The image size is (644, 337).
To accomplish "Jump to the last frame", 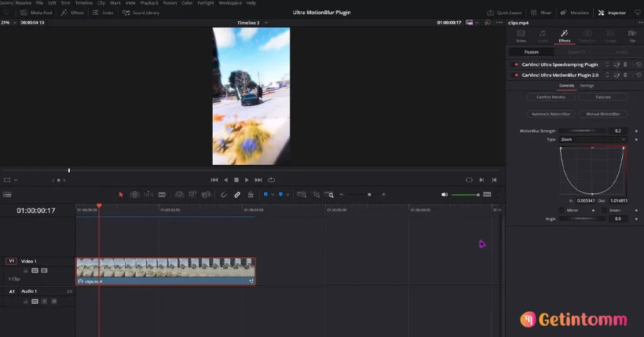I will click(x=258, y=180).
